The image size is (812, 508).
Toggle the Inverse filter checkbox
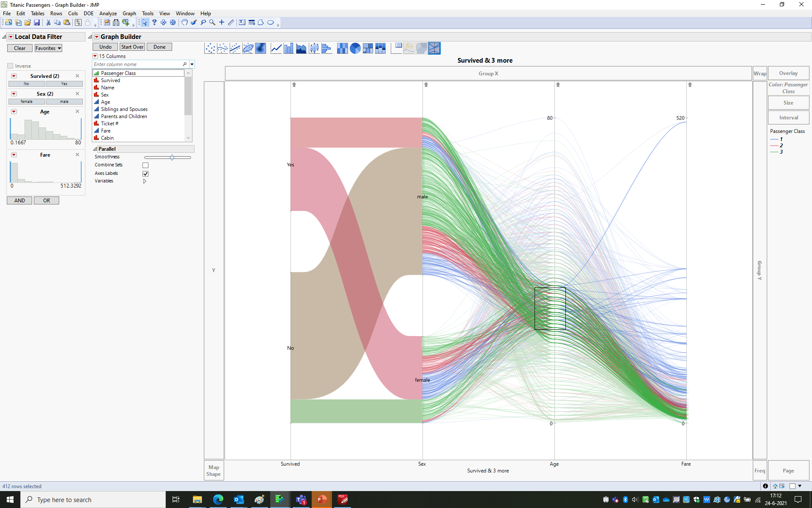(11, 66)
